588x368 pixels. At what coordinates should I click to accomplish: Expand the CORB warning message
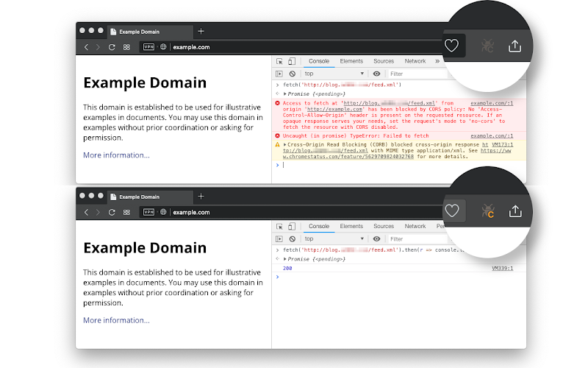tap(285, 144)
